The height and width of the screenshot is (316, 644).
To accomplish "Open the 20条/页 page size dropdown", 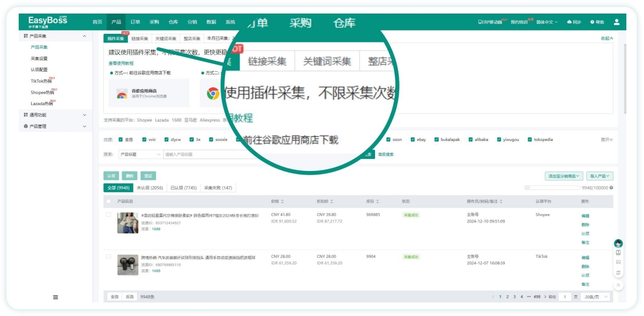I will tap(595, 297).
